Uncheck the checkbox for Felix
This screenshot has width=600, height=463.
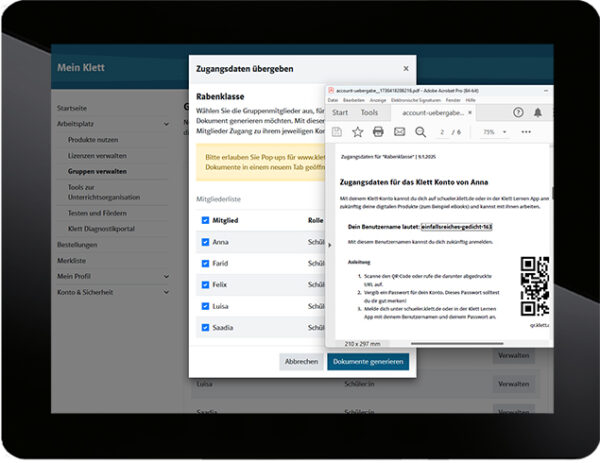tap(205, 285)
